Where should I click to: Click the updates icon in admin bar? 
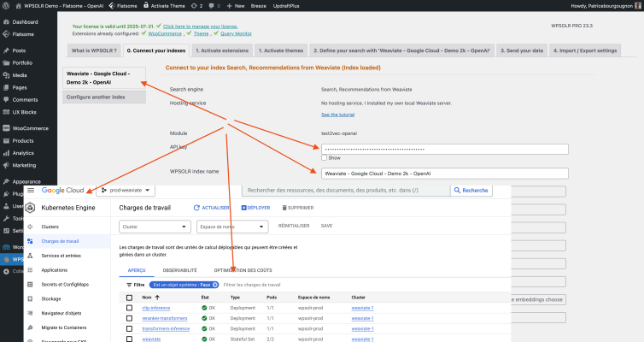click(x=194, y=6)
